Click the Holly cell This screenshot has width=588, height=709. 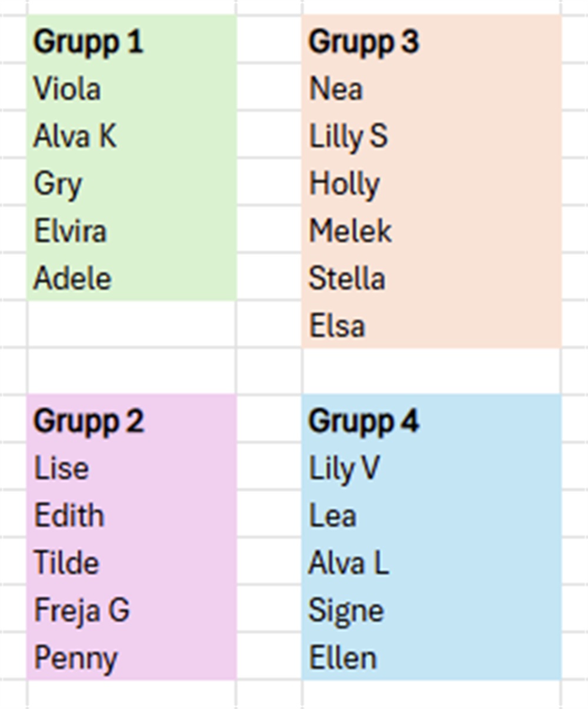[345, 184]
